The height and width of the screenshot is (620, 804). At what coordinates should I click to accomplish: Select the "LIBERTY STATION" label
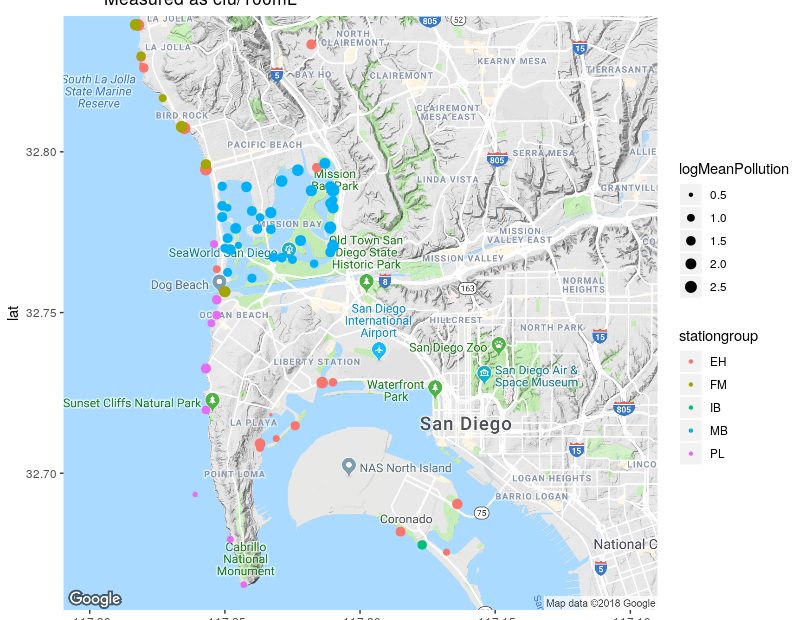pyautogui.click(x=317, y=362)
